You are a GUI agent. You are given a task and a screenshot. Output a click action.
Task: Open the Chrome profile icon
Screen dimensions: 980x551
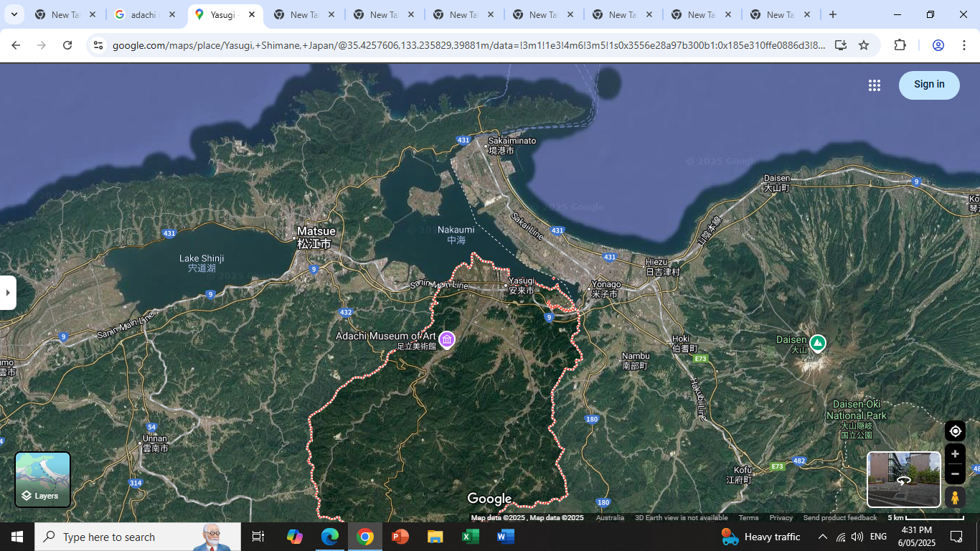[x=938, y=45]
